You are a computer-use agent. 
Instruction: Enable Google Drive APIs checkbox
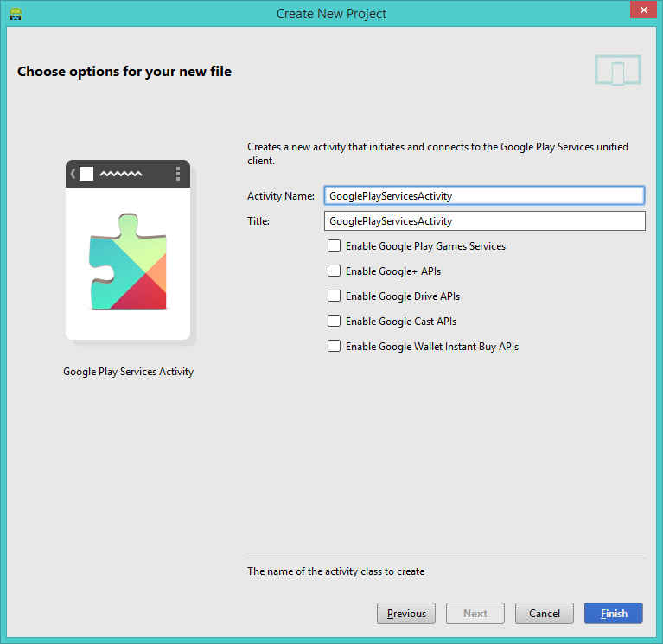(334, 296)
